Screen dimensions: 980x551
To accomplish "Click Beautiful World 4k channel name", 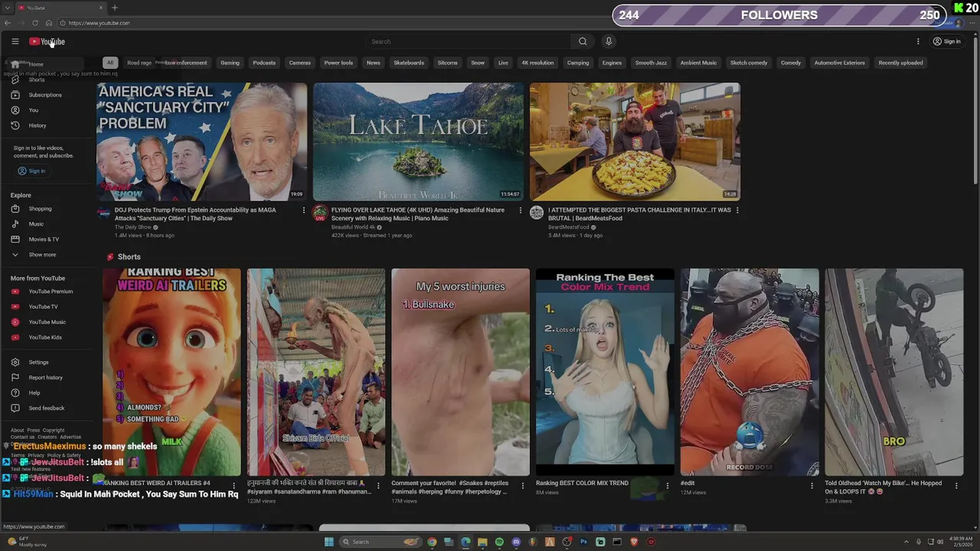I will pyautogui.click(x=353, y=227).
